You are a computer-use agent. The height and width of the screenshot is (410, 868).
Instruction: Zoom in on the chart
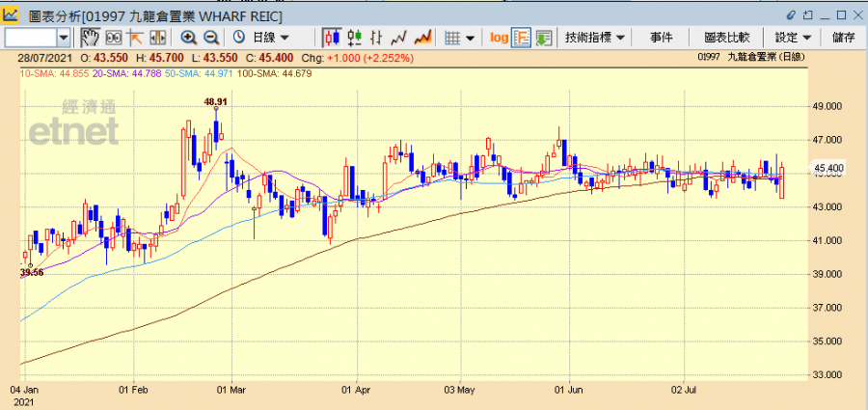point(188,37)
